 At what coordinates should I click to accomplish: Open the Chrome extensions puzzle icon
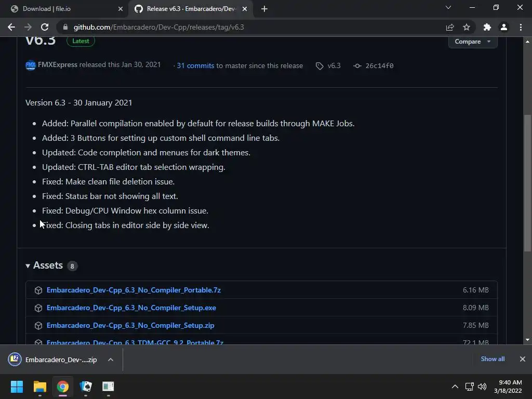tap(487, 27)
